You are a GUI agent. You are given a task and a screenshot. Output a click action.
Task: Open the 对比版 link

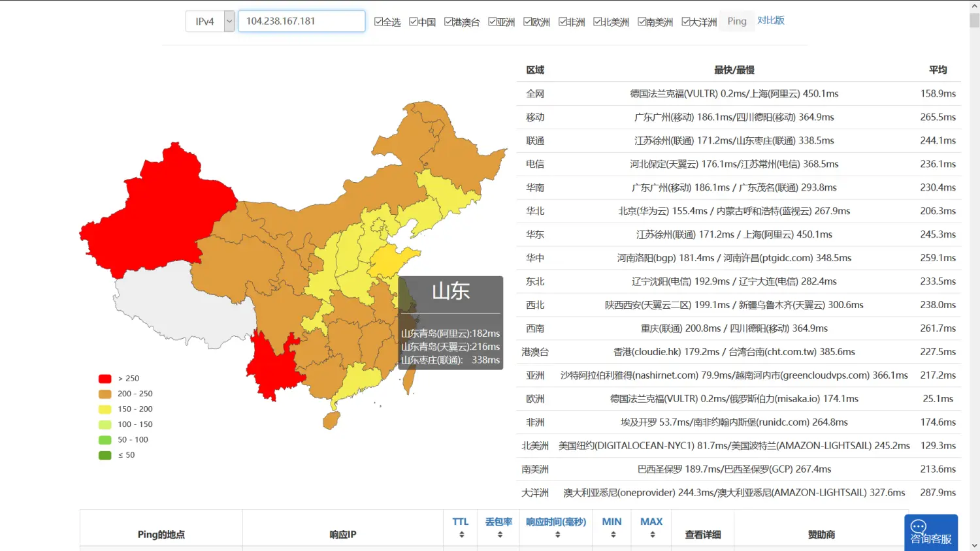click(x=771, y=20)
